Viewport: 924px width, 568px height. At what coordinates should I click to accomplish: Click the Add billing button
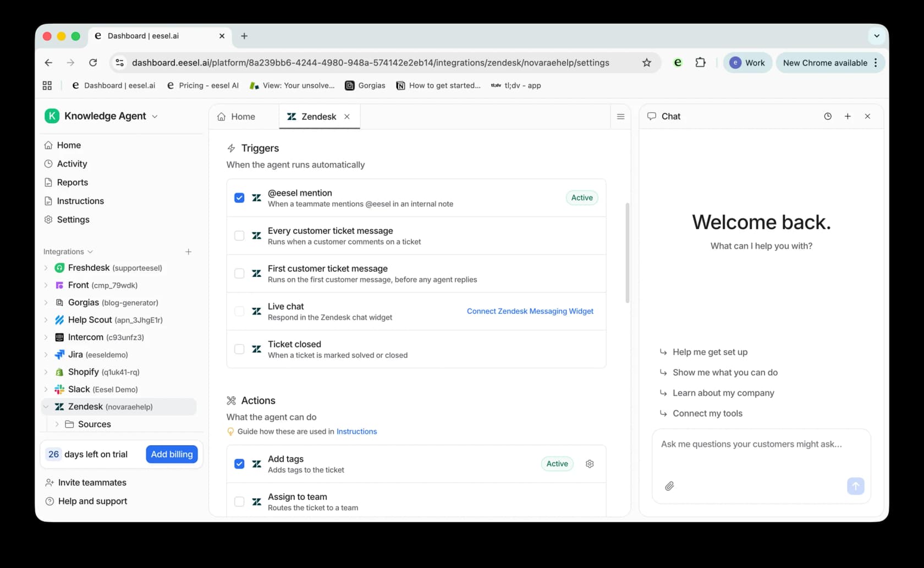coord(172,455)
